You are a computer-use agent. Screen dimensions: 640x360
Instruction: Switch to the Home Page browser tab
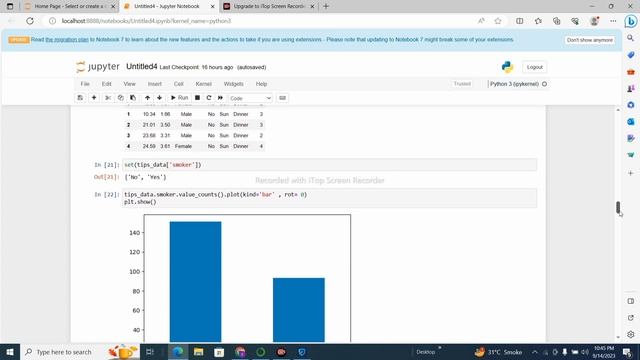[x=69, y=7]
